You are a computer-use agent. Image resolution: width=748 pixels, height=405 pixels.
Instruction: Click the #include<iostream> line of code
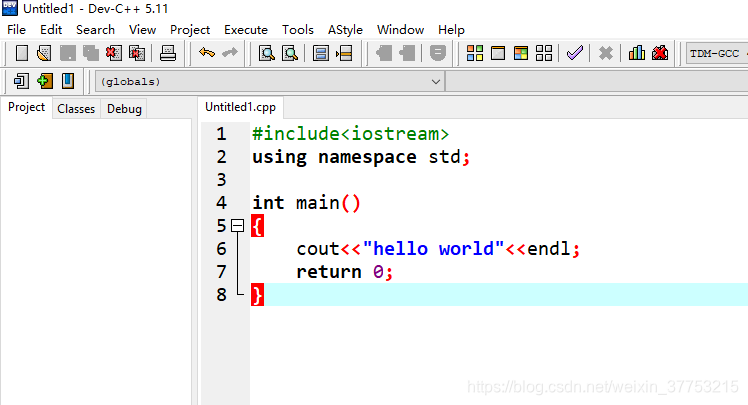click(x=351, y=134)
